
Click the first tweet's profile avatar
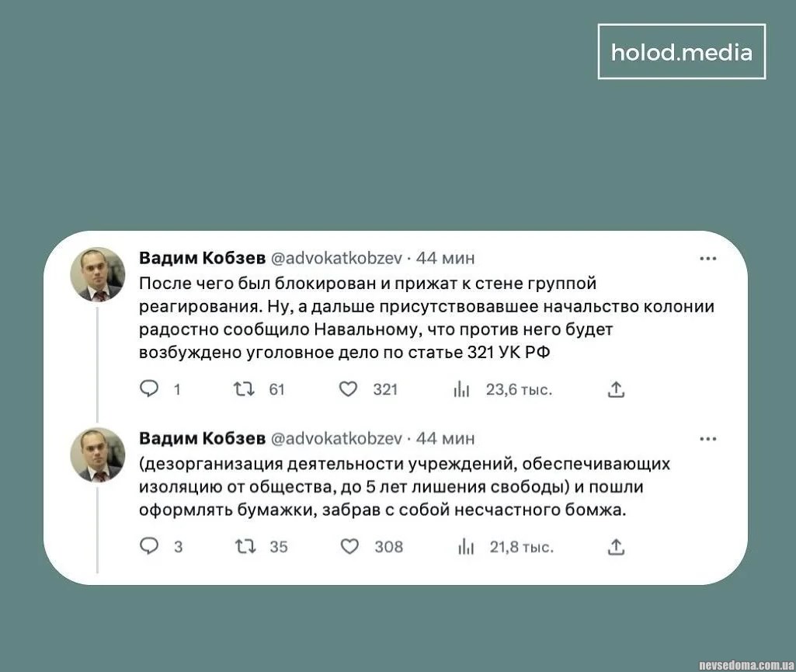click(98, 274)
